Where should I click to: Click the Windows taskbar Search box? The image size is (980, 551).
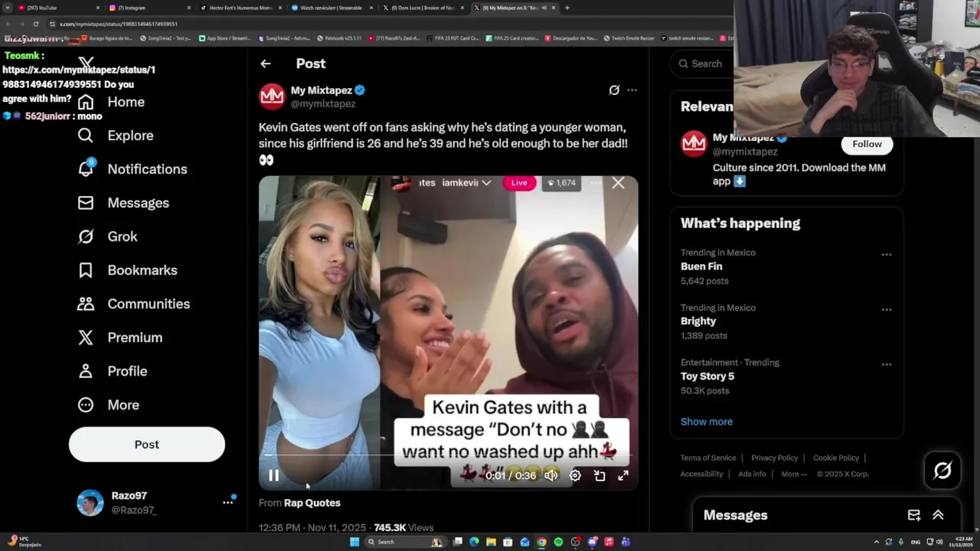point(405,542)
